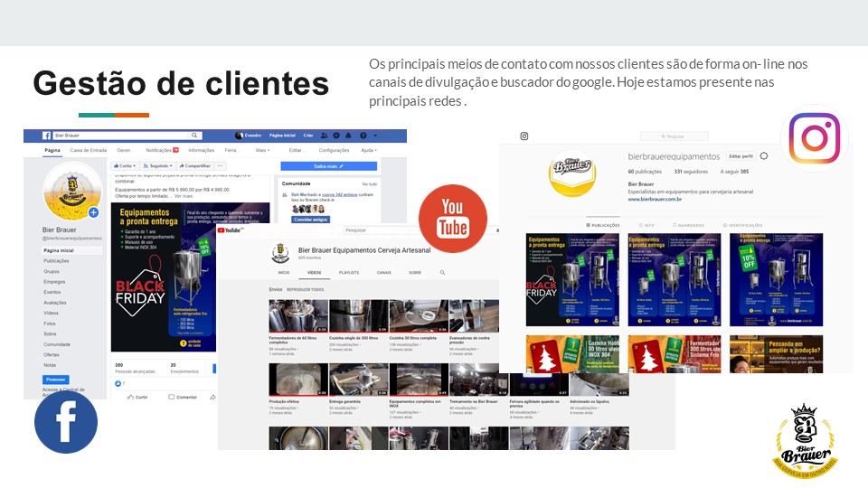
Task: Open the Configurações tab on Facebook
Action: [334, 150]
